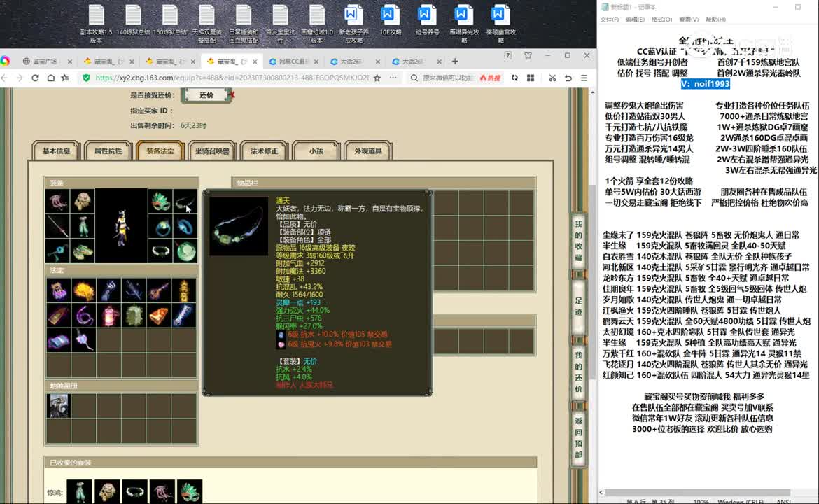Go to the browser home page icon

50,78
